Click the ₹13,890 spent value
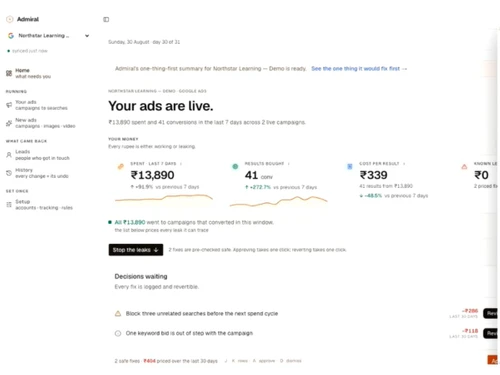Viewport: 500px width, 375px height. [x=152, y=175]
